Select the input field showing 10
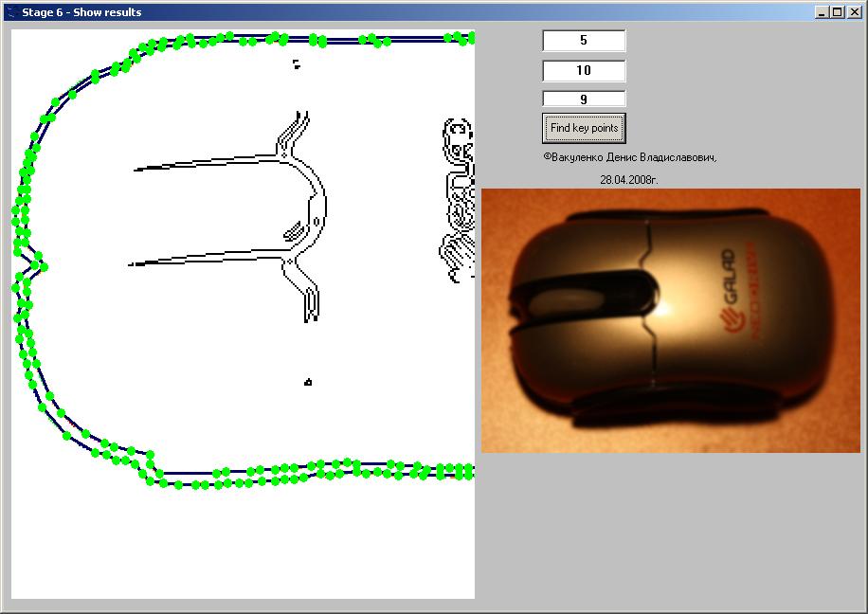 click(584, 70)
